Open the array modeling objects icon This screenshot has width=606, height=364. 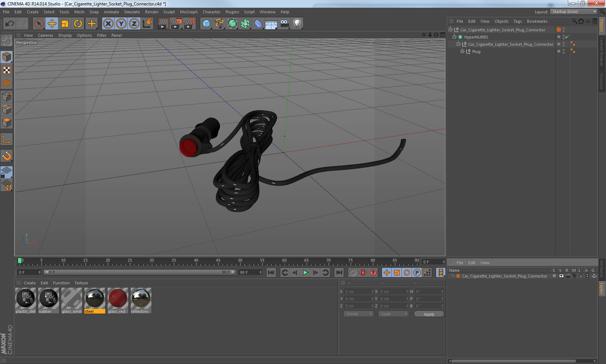point(246,24)
